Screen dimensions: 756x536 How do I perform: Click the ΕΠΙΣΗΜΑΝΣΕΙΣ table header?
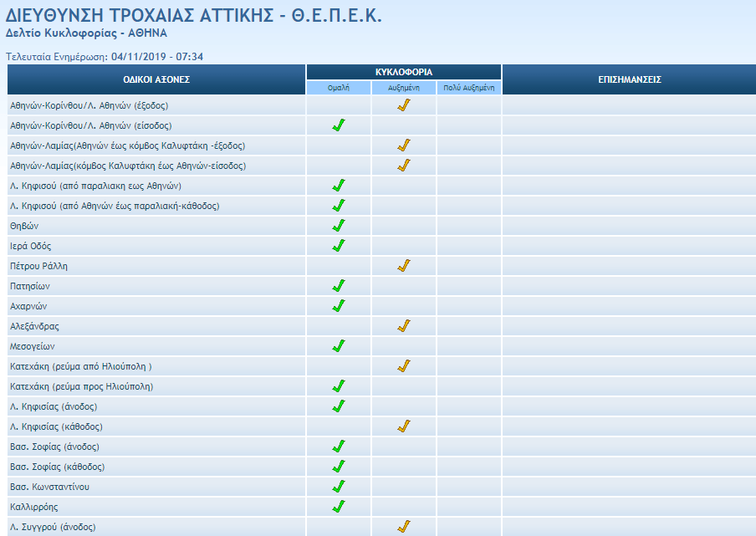(x=629, y=79)
